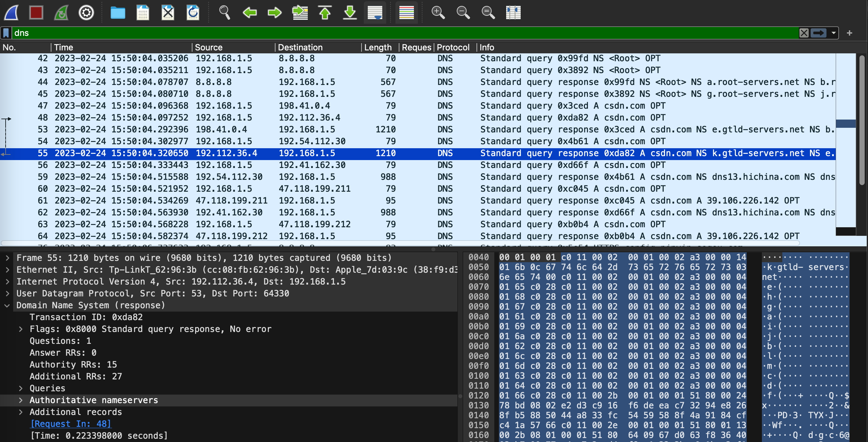Sort by the Protocol column header
Viewport: 868px width, 442px height.
click(455, 47)
